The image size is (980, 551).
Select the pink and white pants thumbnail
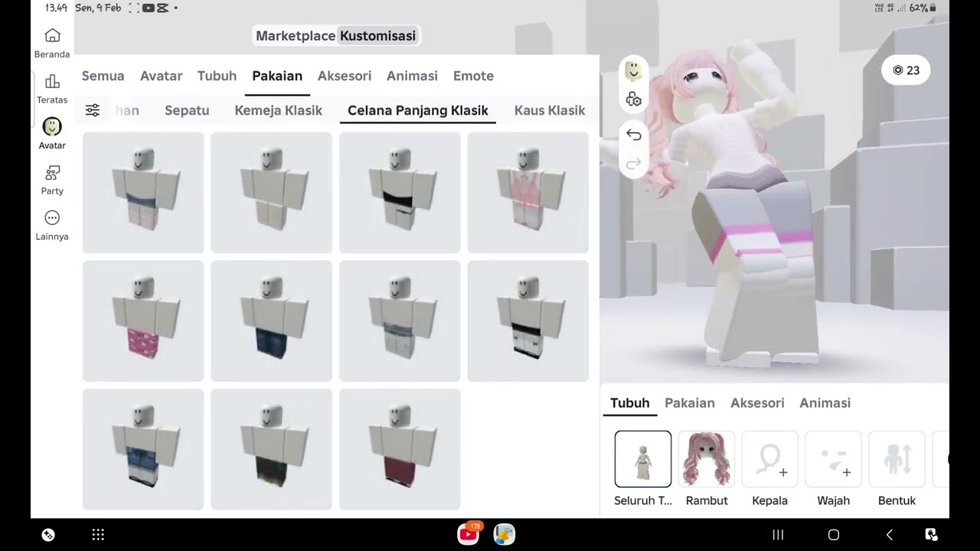(x=528, y=192)
